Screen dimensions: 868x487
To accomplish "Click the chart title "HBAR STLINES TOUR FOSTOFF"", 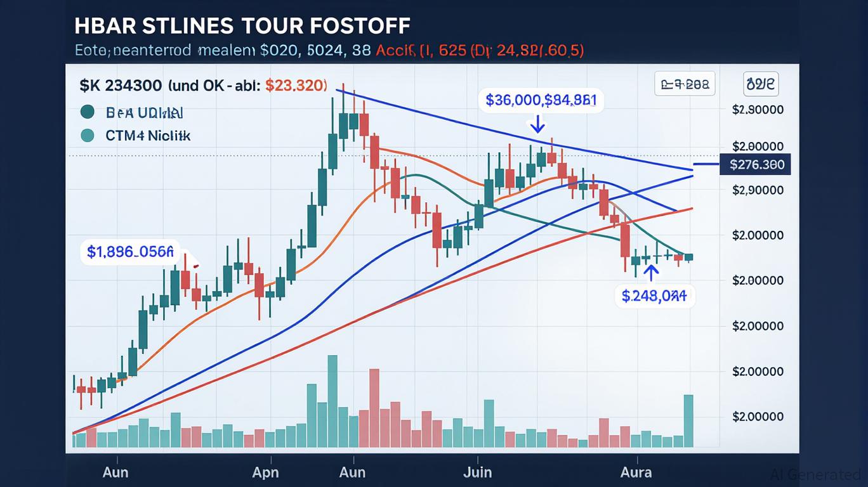I will pos(242,25).
